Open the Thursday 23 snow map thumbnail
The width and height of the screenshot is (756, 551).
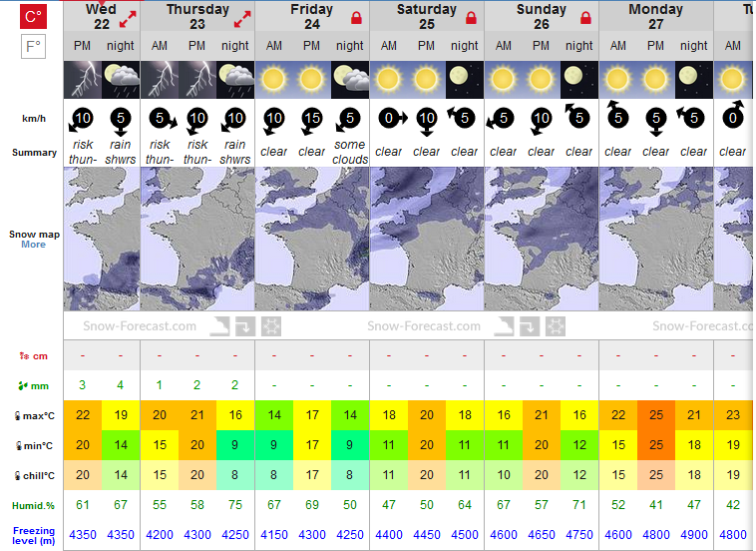point(197,239)
